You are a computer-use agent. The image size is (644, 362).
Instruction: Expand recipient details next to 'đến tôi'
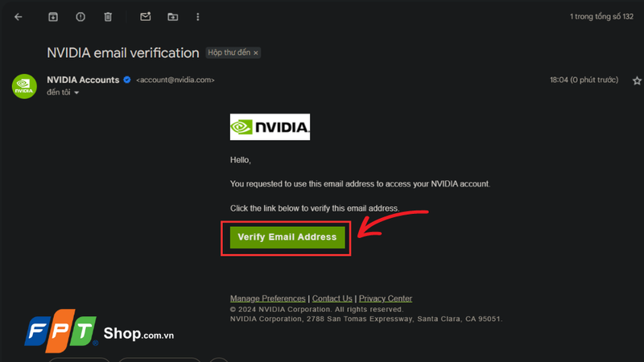[x=76, y=93]
